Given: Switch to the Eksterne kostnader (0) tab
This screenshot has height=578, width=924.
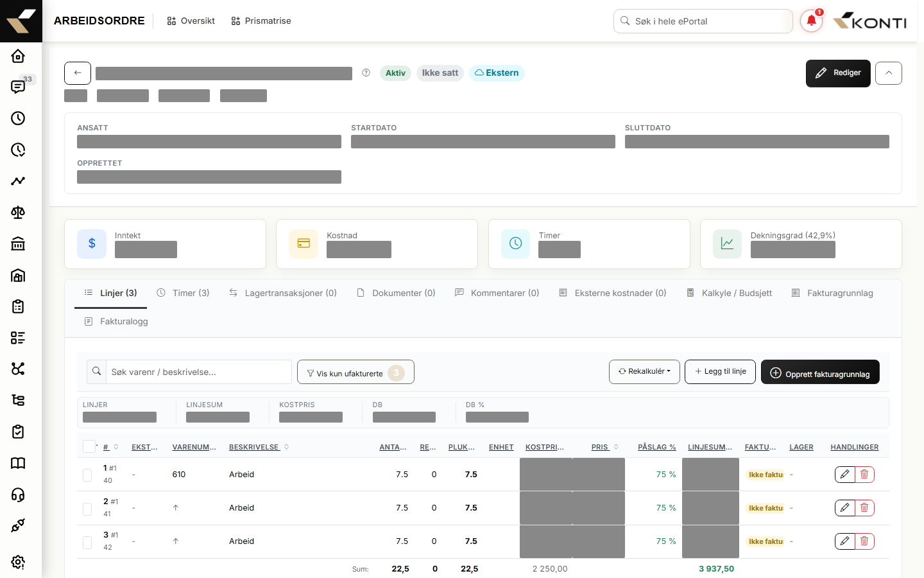Looking at the screenshot, I should tap(613, 293).
